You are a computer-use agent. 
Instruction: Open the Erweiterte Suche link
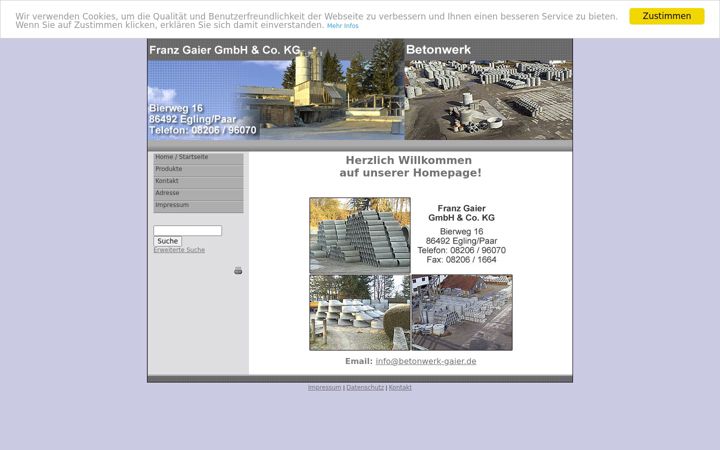point(179,250)
